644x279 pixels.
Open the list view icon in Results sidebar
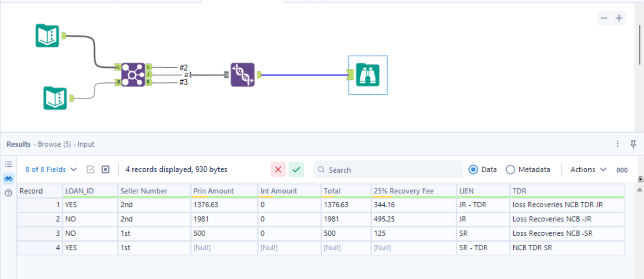[x=8, y=164]
